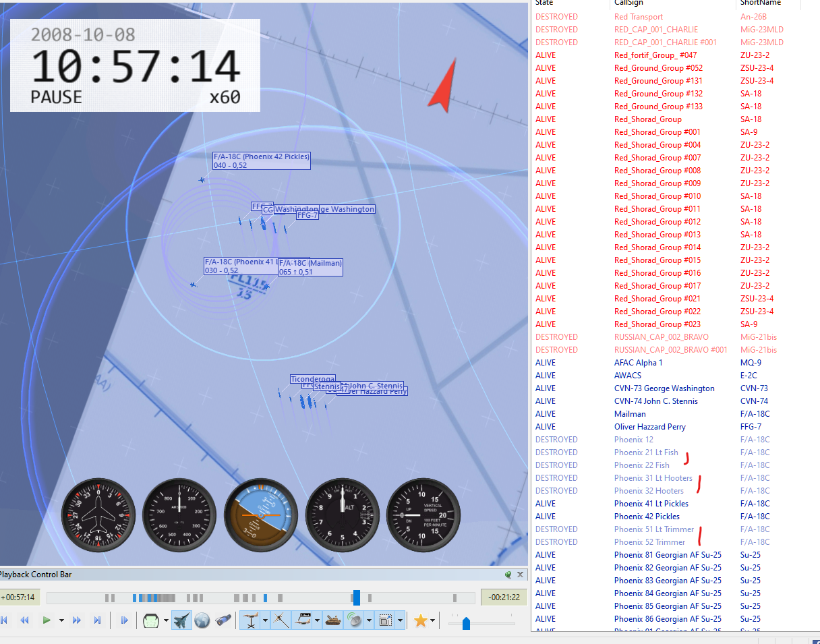
Task: Adjust the slider beside the star icon
Action: tap(466, 624)
